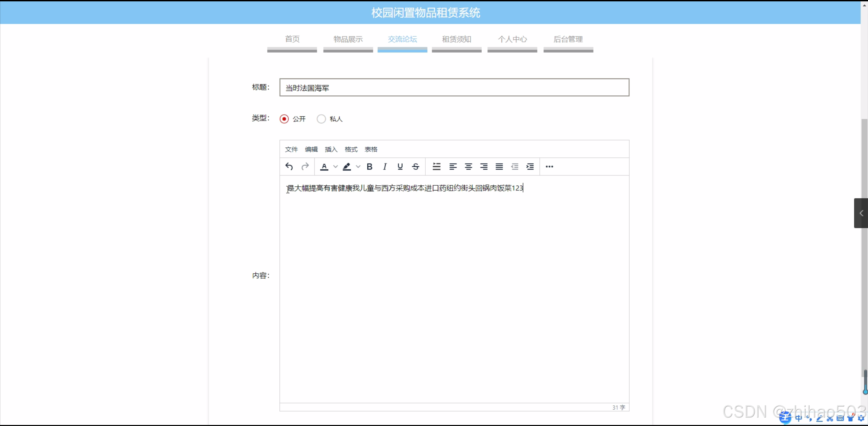Click the redo arrow icon
Image resolution: width=868 pixels, height=426 pixels.
305,166
